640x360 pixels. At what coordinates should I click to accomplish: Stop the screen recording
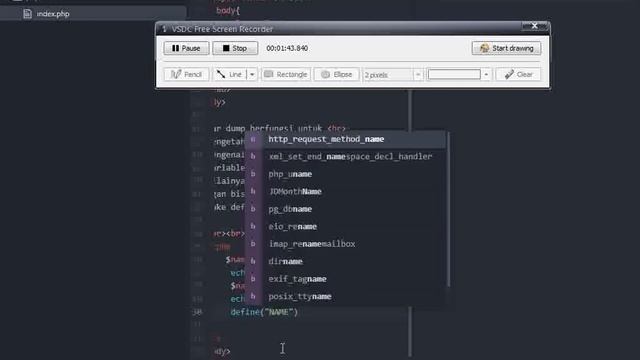(x=235, y=48)
